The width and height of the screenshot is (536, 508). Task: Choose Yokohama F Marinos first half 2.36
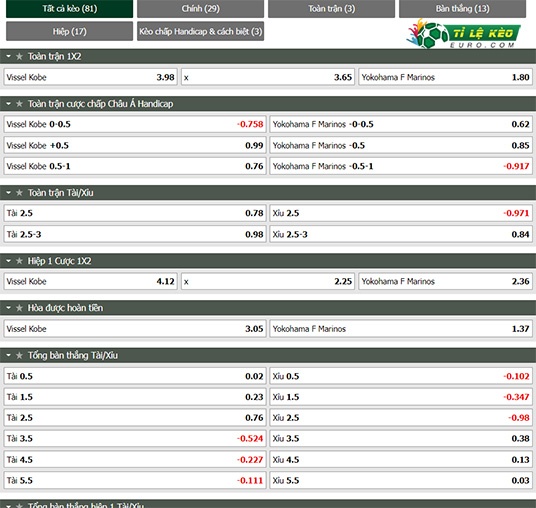tap(445, 281)
